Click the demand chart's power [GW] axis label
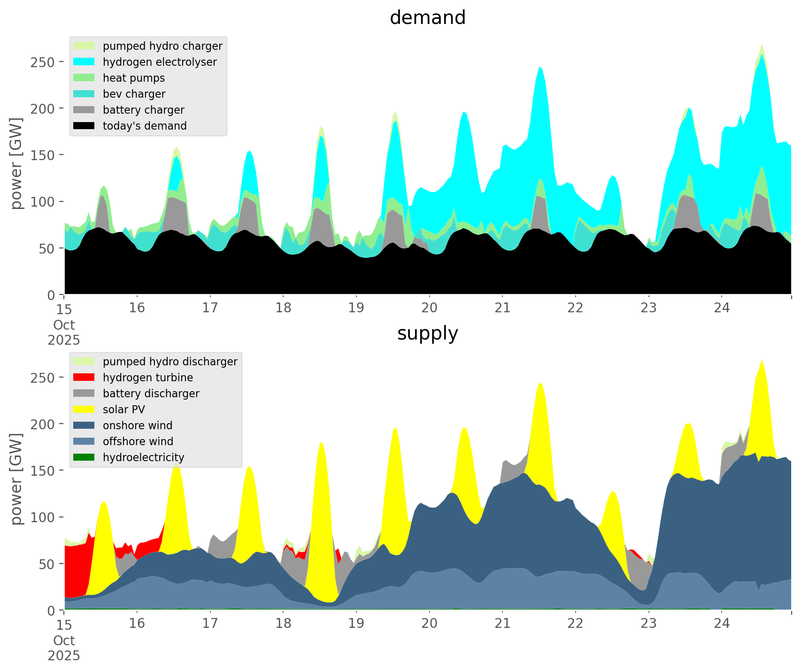 point(16,163)
